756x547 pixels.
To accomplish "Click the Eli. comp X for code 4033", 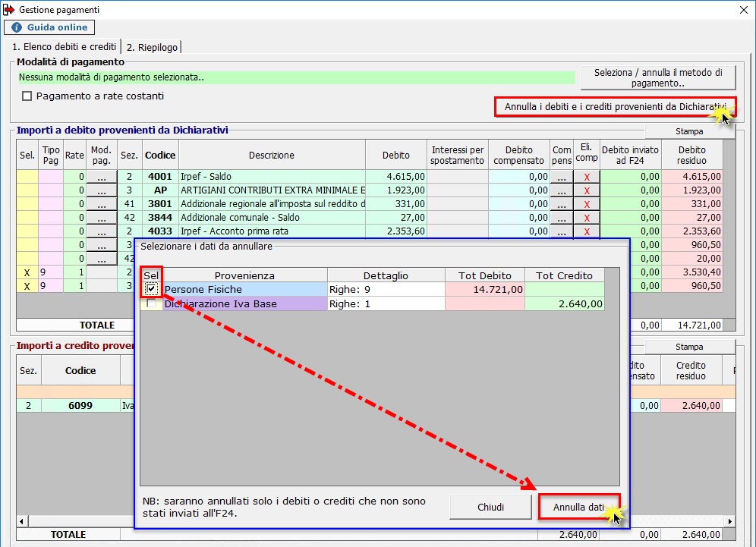I will click(x=586, y=231).
